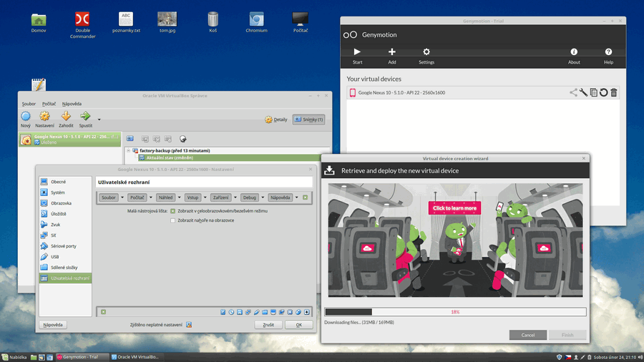644x362 pixels.
Task: Click the Zahodit down-arrow toolbar icon
Action: pos(66,116)
